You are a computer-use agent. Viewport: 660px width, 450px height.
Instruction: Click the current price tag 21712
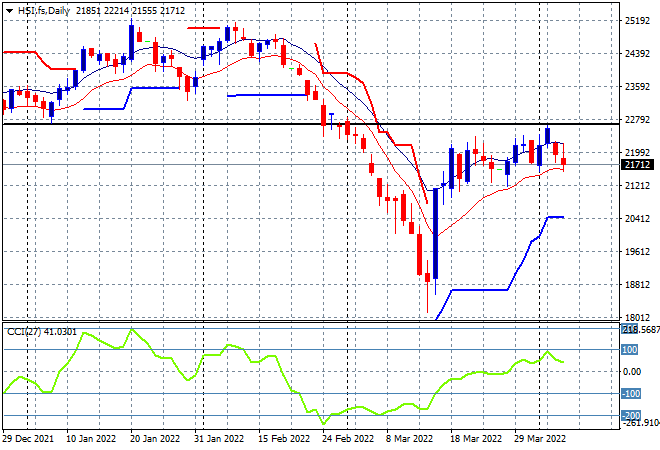[637, 165]
